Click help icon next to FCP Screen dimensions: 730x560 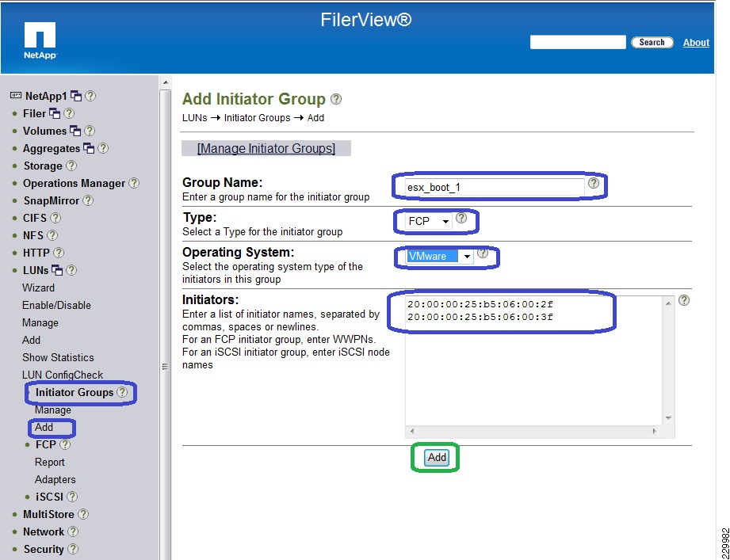pos(65,444)
